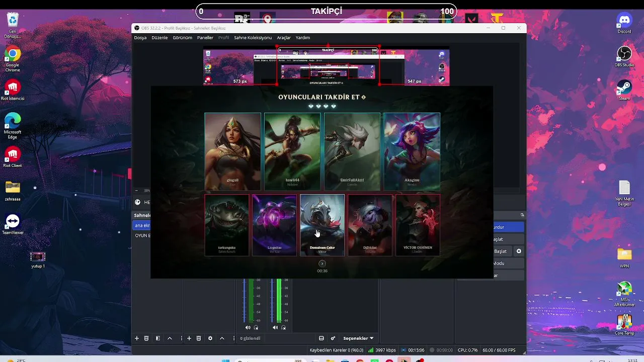Adjust the second mixer channel volume fader
Screen dimensions: 644x362
point(273,301)
